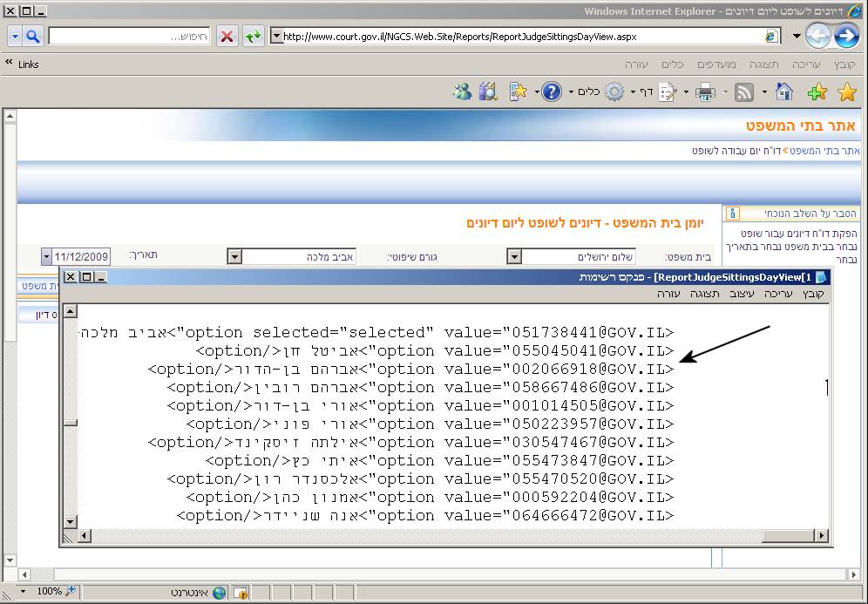This screenshot has width=868, height=604.
Task: Click the Print icon in toolbar
Action: [x=705, y=92]
